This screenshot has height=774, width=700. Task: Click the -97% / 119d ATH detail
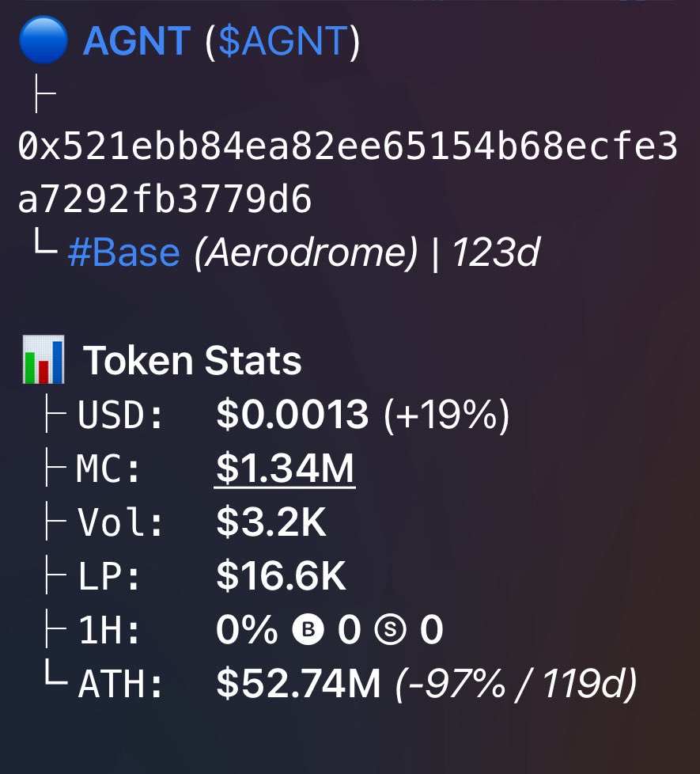[x=516, y=684]
